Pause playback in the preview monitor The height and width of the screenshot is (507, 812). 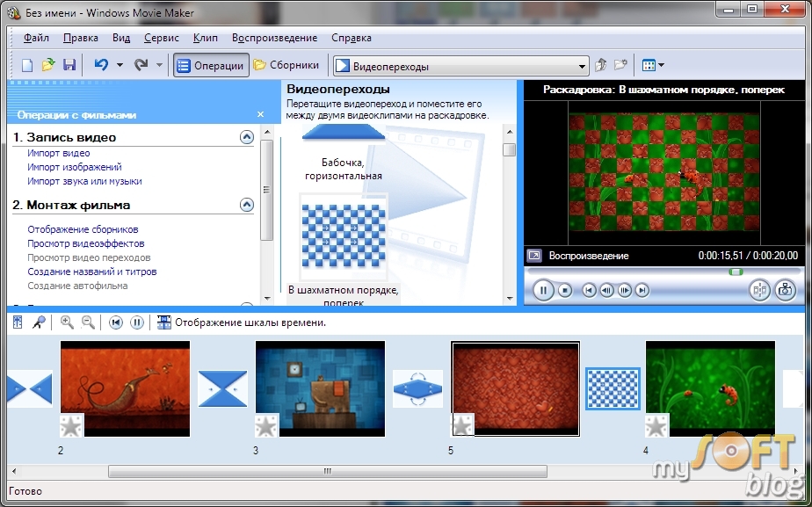click(x=543, y=290)
